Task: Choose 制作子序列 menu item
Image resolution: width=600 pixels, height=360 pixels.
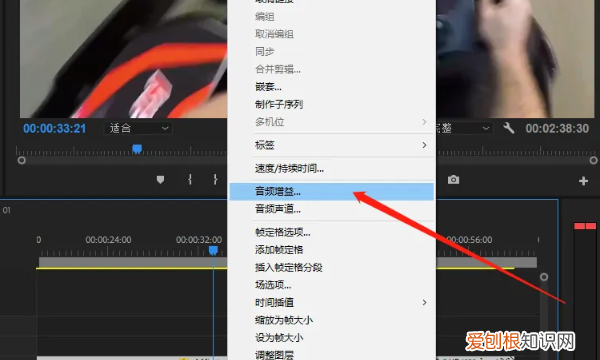Action: click(x=331, y=104)
